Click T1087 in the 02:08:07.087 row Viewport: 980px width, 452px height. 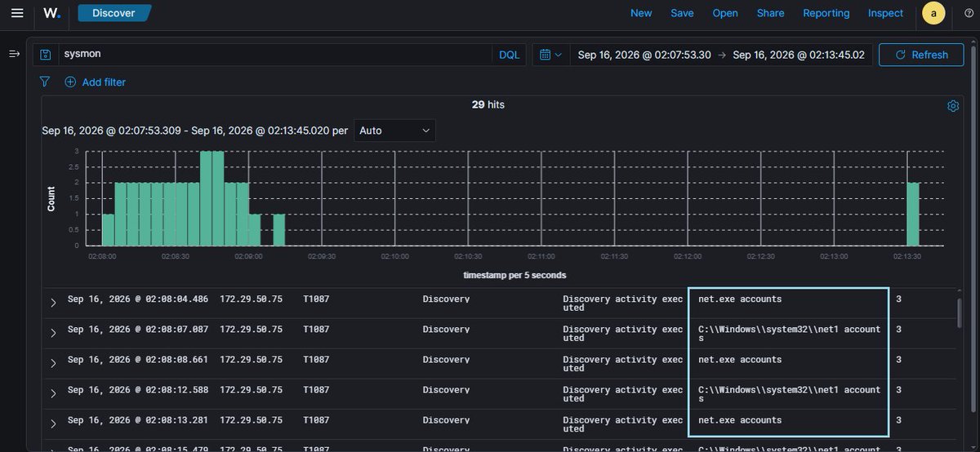pos(316,329)
